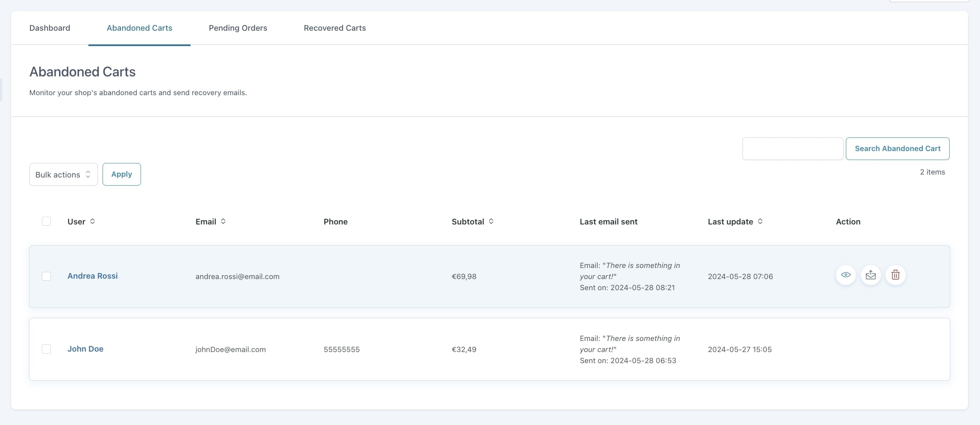
Task: Go to the Recovered Carts tab
Action: (x=334, y=28)
